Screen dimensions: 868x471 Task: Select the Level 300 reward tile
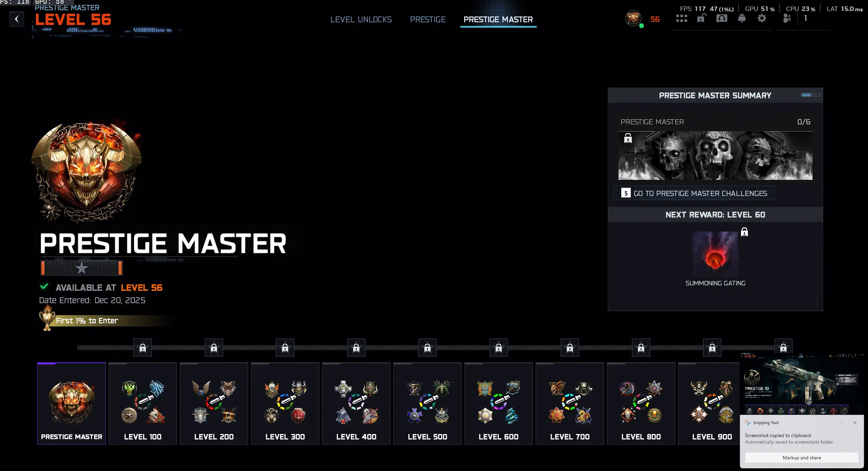tap(285, 404)
